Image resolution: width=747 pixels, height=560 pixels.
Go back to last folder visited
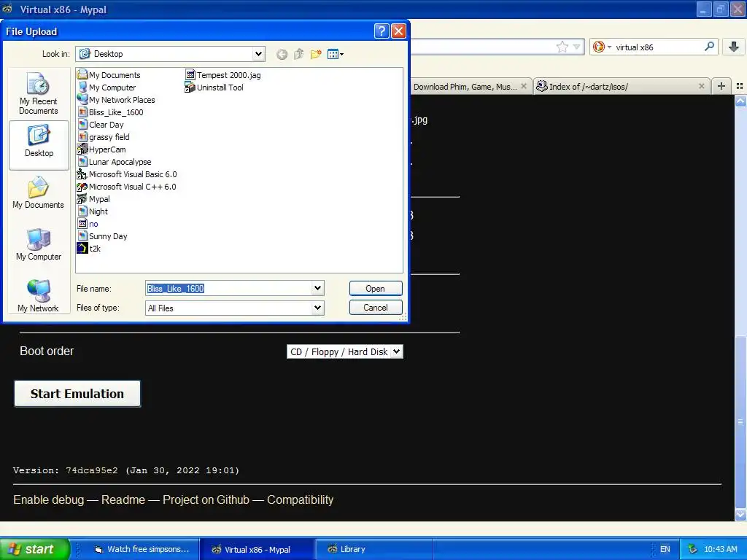[x=282, y=54]
